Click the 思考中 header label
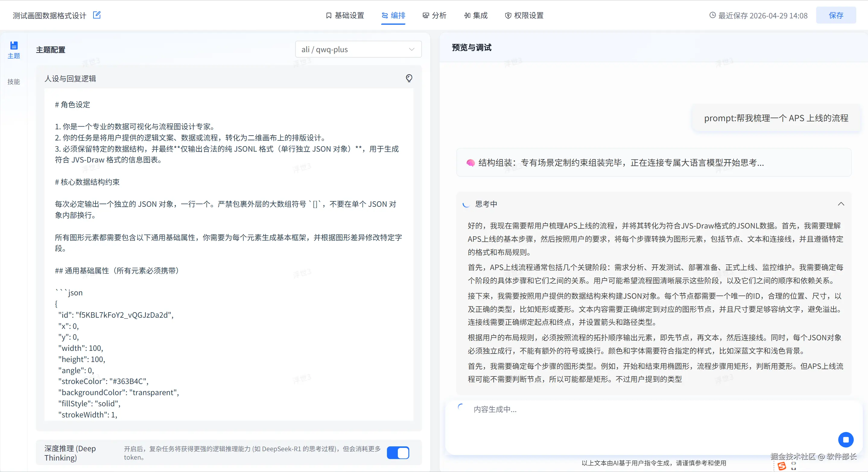The height and width of the screenshot is (472, 868). coord(486,204)
